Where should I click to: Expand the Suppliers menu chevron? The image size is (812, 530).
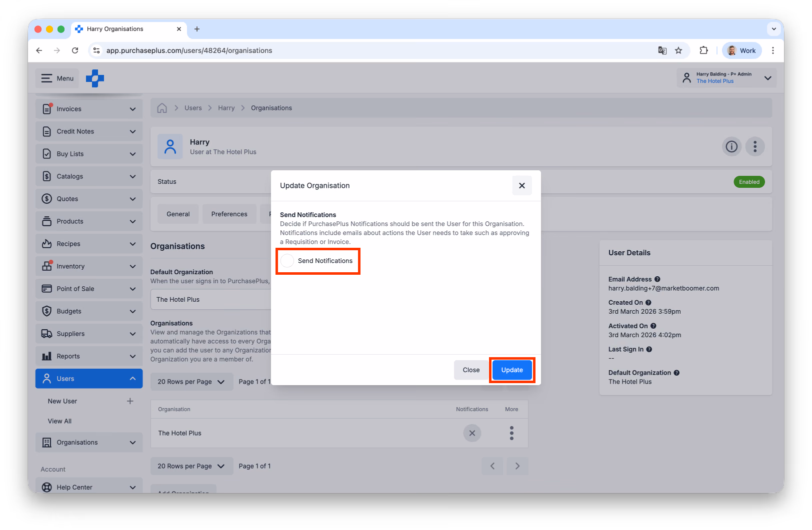pyautogui.click(x=132, y=334)
